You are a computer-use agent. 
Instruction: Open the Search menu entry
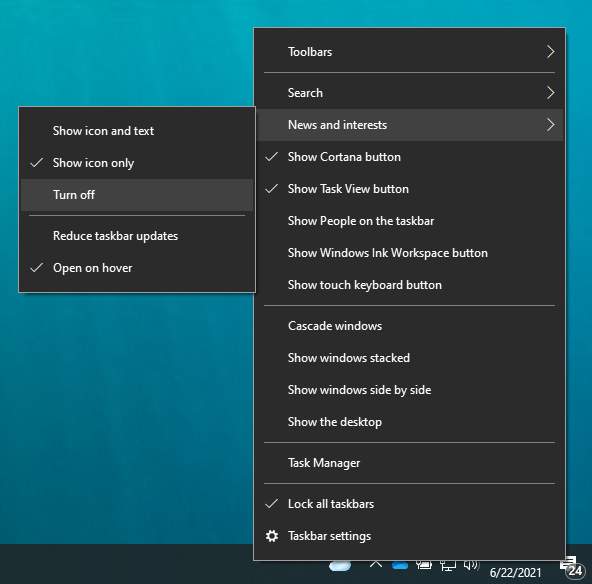[410, 93]
